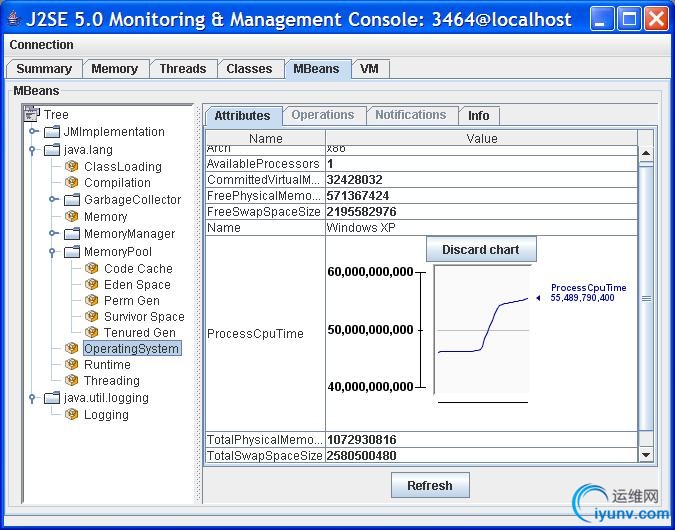Click the Java cup title bar icon

pos(13,19)
